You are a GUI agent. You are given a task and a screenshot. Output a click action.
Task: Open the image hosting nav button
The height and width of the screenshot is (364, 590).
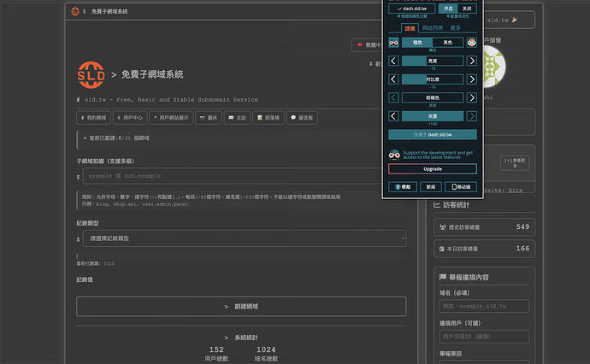pos(209,118)
